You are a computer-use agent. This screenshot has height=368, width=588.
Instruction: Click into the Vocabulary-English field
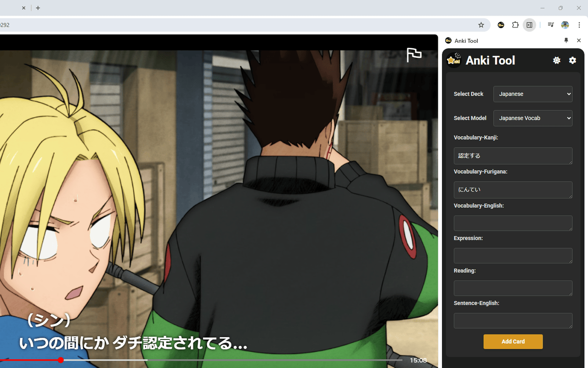[513, 223]
